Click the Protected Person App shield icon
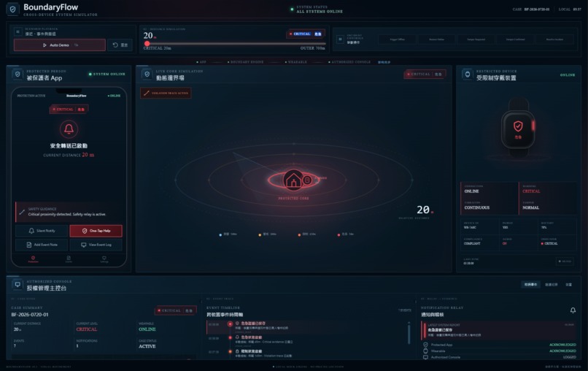 coord(18,74)
